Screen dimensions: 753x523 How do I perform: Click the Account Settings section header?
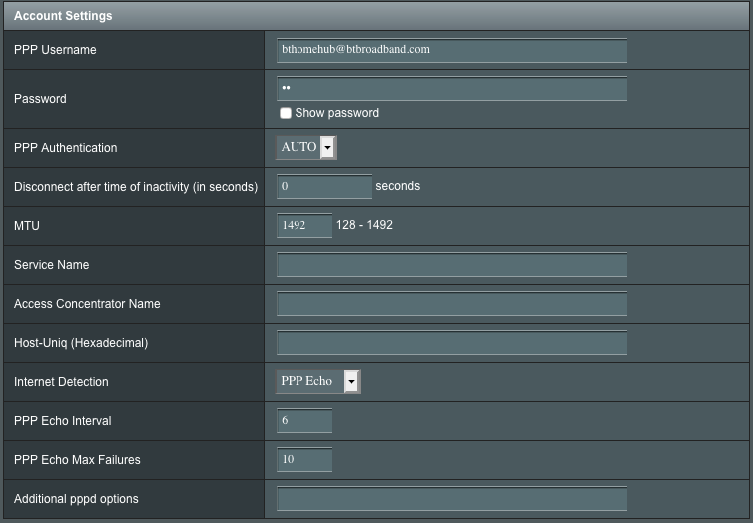63,16
